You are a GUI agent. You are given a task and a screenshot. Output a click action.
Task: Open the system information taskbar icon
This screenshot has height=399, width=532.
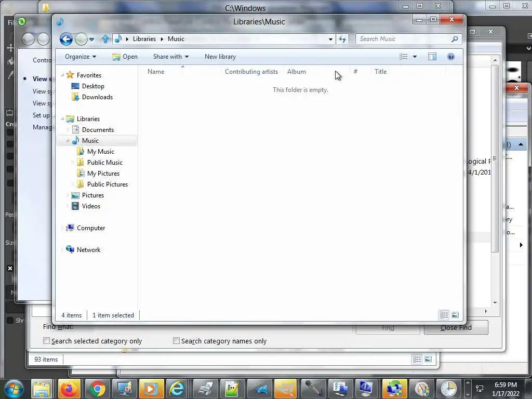point(366,389)
